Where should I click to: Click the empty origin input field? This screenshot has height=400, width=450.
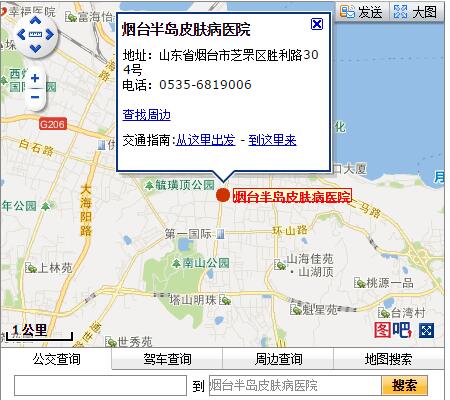click(100, 386)
